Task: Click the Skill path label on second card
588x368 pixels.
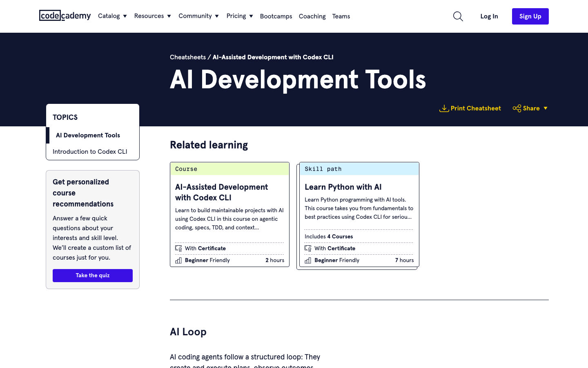Action: (x=323, y=169)
